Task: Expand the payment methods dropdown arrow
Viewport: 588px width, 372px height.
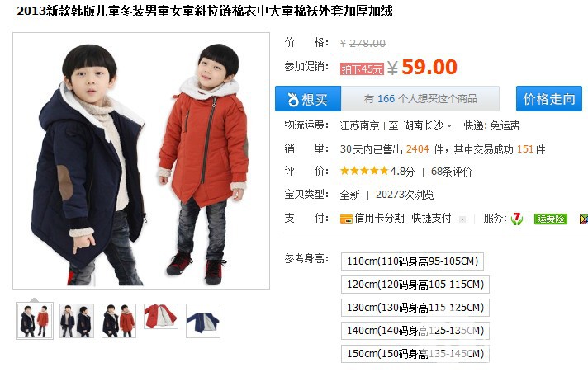Action: point(462,219)
